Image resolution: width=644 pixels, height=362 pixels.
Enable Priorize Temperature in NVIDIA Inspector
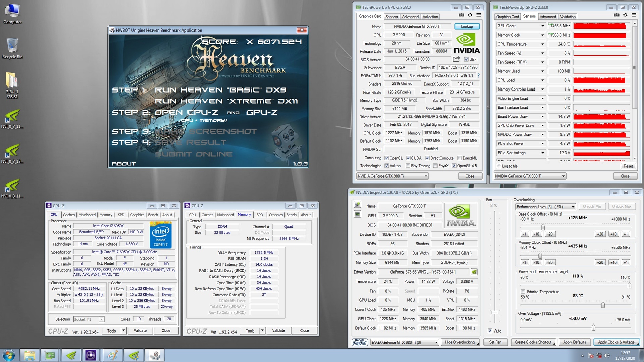523,292
